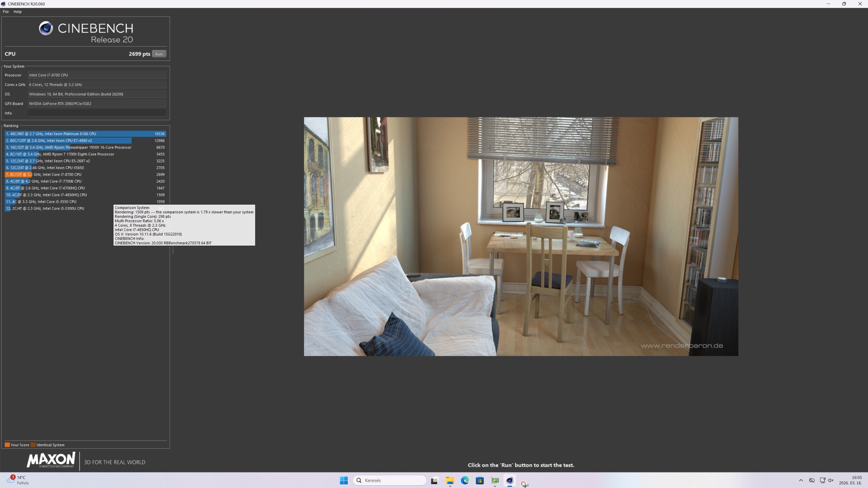868x488 pixels.
Task: Open the Snipping Tool taskbar icon
Action: point(524,483)
